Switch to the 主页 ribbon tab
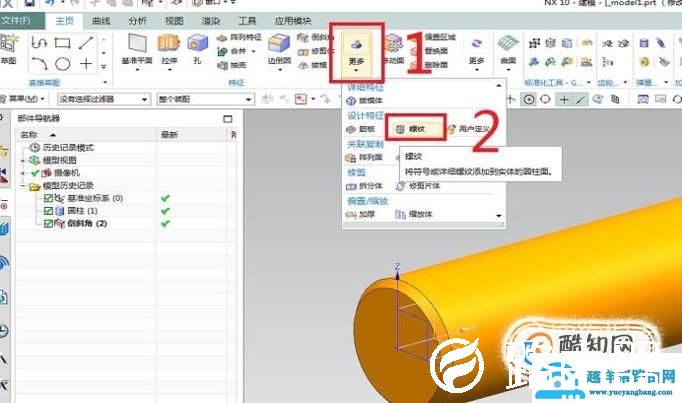 coord(64,21)
